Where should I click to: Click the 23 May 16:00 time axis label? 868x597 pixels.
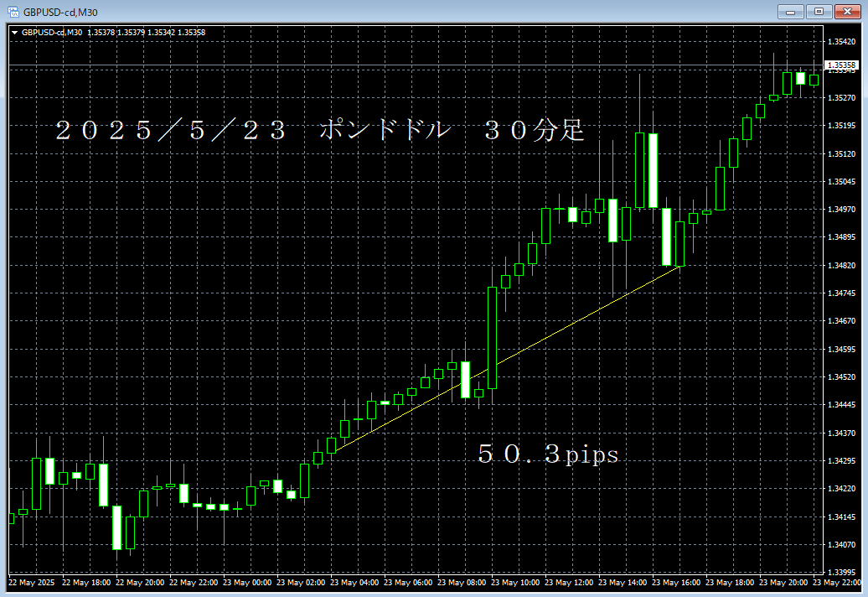pyautogui.click(x=678, y=582)
